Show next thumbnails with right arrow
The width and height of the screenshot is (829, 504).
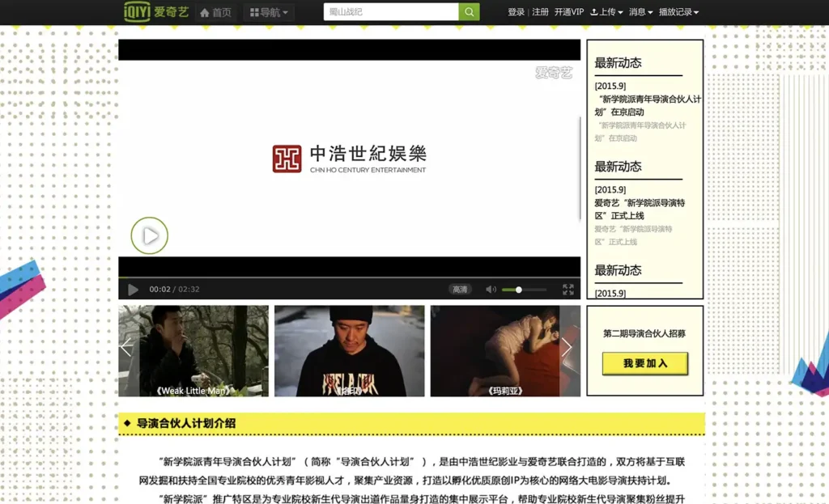pyautogui.click(x=567, y=348)
